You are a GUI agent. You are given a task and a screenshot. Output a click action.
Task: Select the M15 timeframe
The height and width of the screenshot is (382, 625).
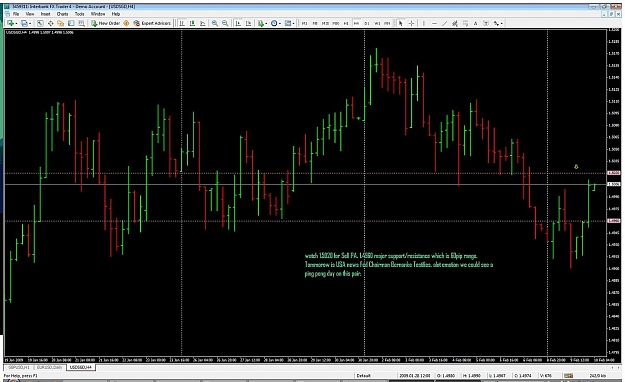point(325,24)
